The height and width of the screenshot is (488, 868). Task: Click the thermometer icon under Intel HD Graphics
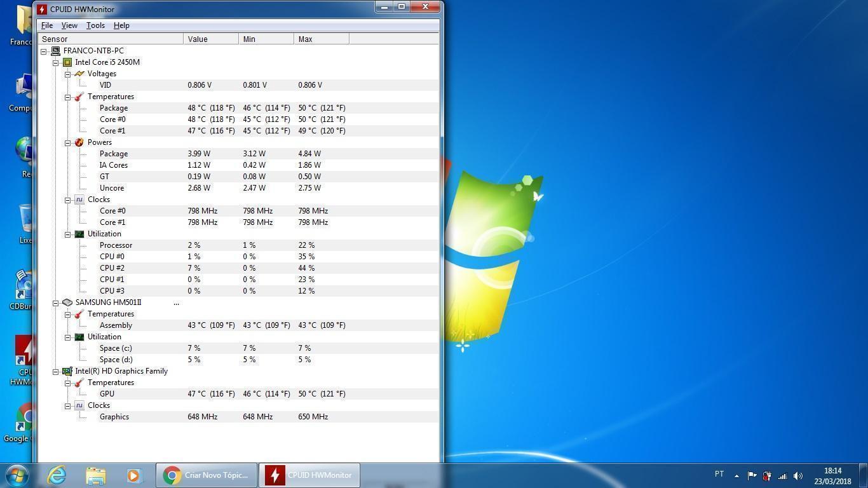[x=79, y=383]
